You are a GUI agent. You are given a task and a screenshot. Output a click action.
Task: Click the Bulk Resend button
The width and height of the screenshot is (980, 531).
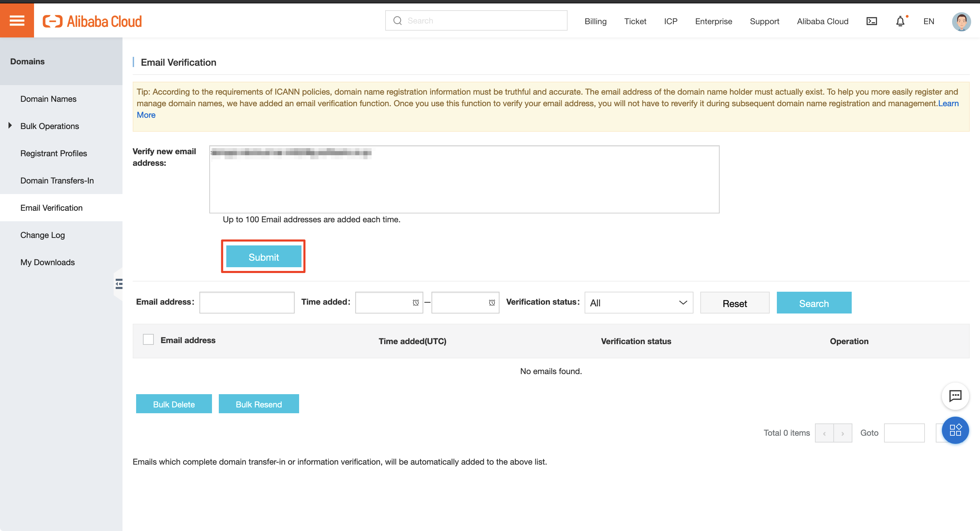click(x=259, y=404)
